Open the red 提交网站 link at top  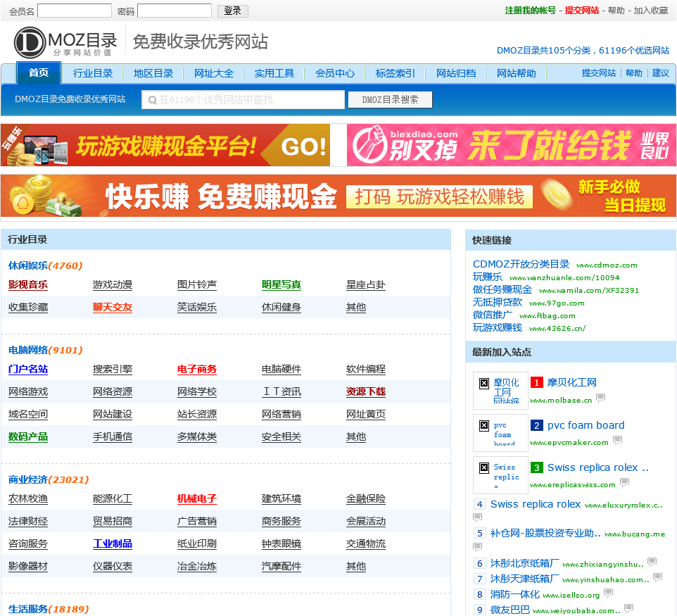581,11
